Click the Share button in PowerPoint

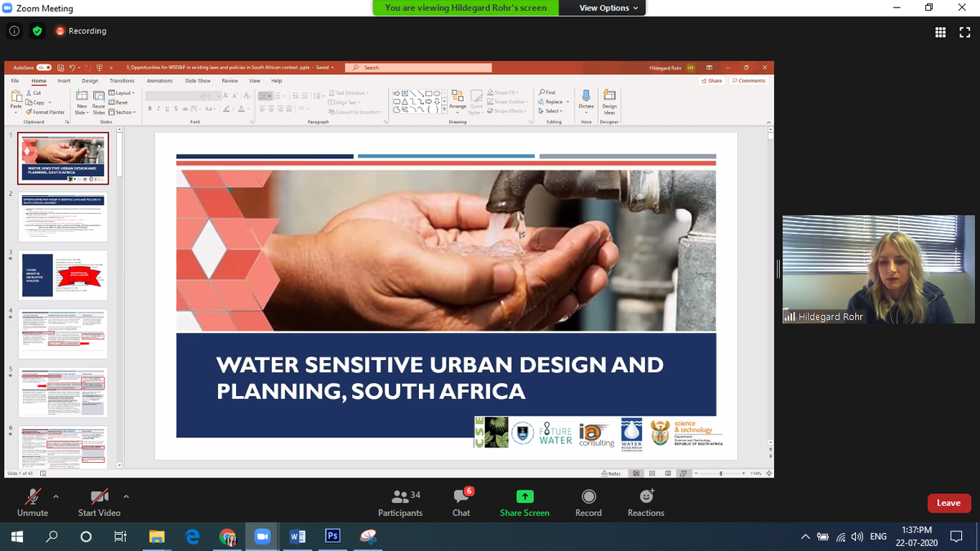point(712,81)
